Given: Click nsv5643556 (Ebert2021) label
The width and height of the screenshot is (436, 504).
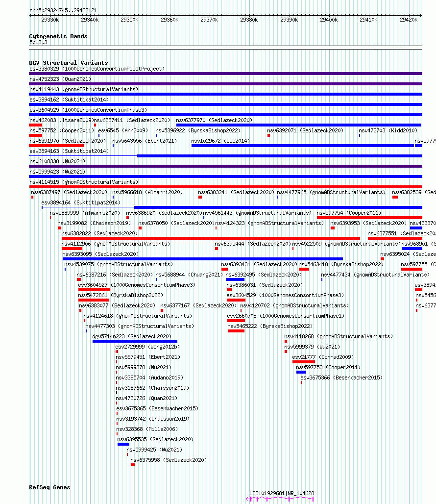Looking at the screenshot, I should 145,141.
